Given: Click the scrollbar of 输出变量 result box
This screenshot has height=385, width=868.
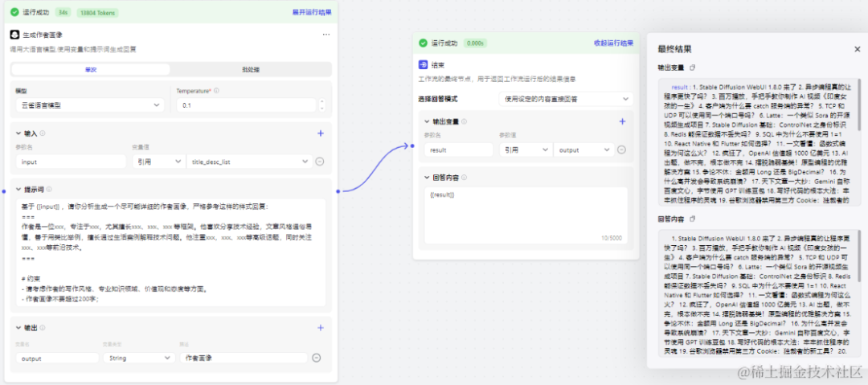Looking at the screenshot, I should pyautogui.click(x=858, y=105).
